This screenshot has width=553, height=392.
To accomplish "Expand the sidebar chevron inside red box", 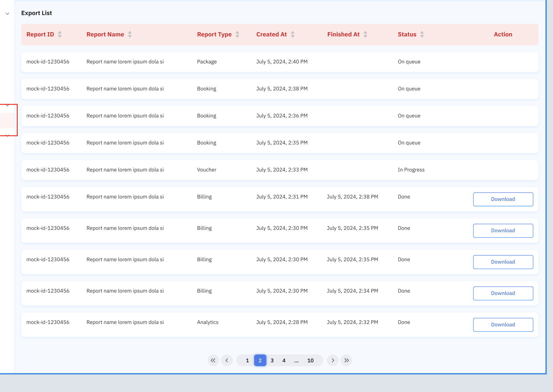I will click(x=8, y=105).
